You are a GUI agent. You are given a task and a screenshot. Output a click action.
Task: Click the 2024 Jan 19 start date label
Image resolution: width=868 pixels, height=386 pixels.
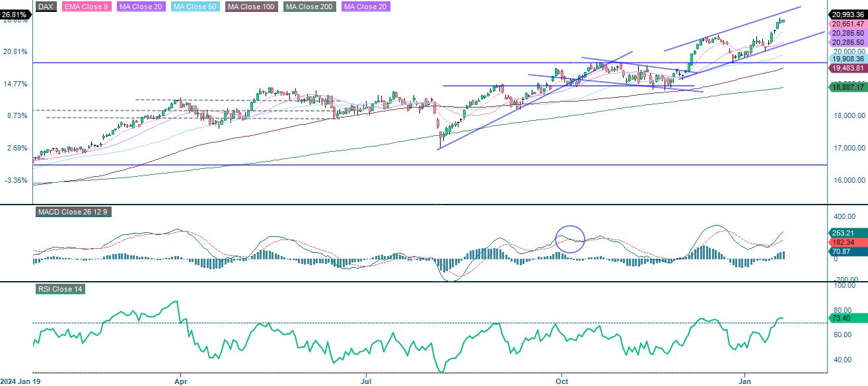click(x=20, y=381)
